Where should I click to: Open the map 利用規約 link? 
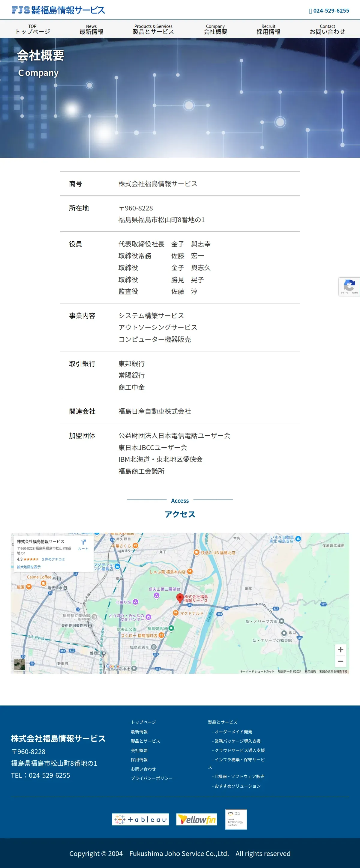pyautogui.click(x=310, y=671)
